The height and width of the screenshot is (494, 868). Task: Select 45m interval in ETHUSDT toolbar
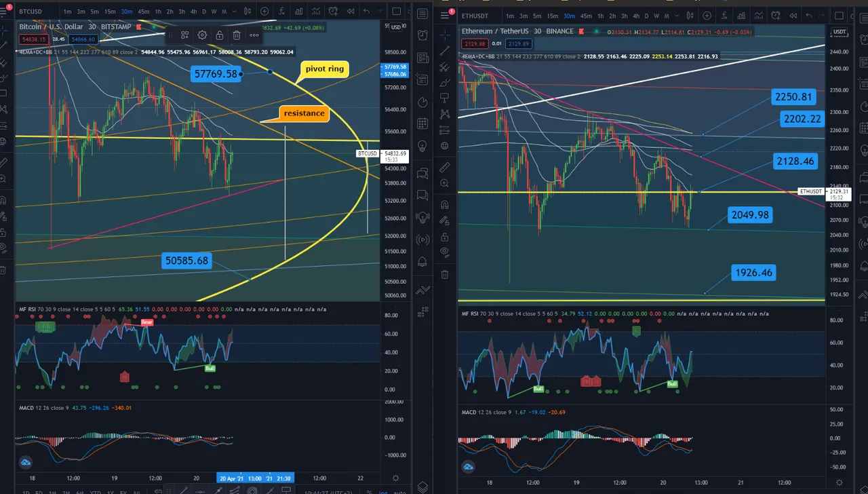pos(586,16)
